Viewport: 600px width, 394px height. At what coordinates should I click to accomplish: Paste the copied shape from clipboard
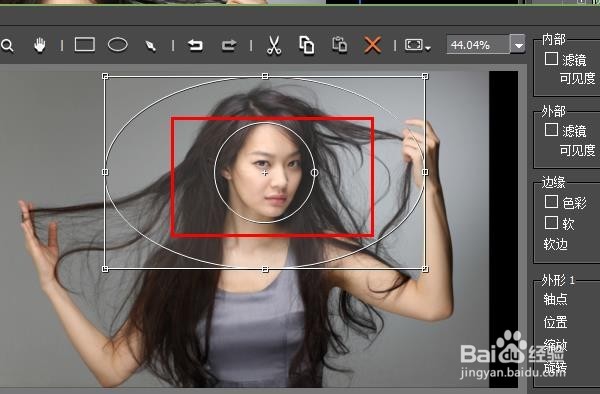point(339,45)
